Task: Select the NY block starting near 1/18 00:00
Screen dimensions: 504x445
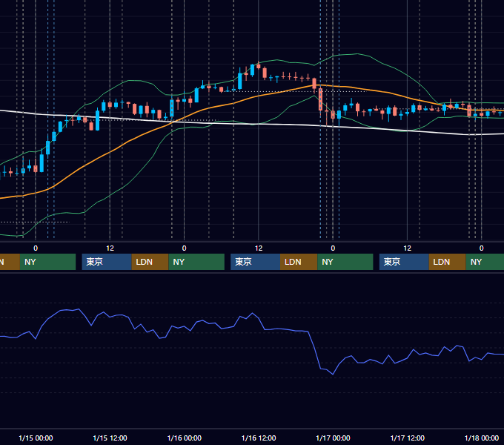Action: 485,262
